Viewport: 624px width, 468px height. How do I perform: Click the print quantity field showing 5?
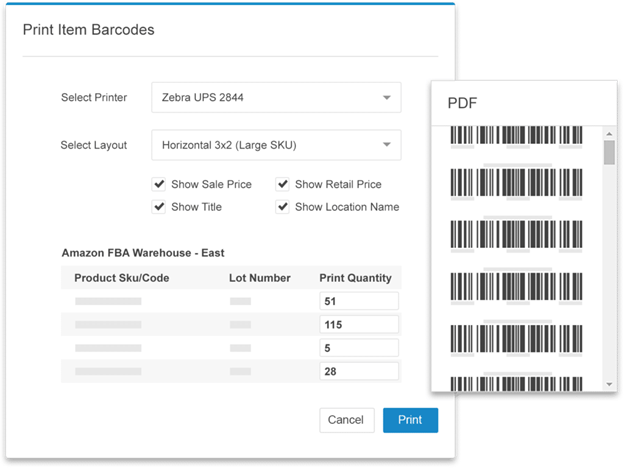[x=359, y=348]
